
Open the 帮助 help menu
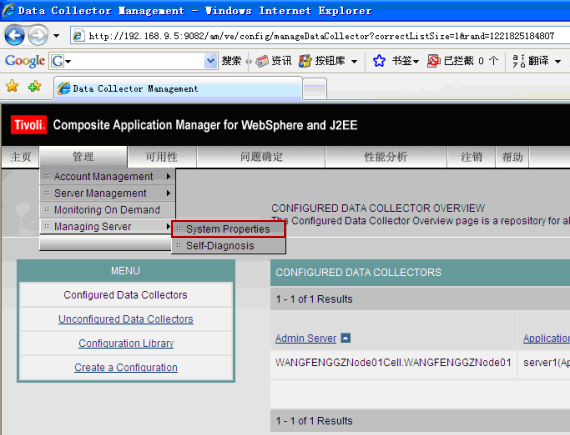[512, 157]
